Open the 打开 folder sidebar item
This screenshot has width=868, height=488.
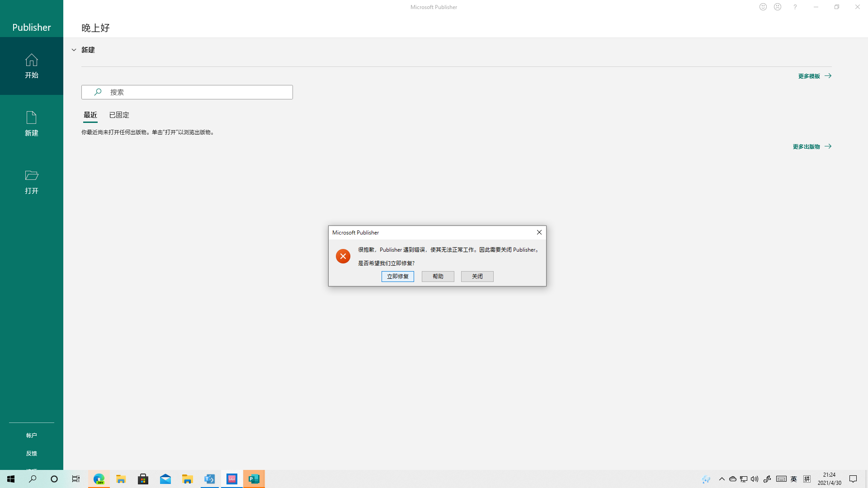click(32, 182)
